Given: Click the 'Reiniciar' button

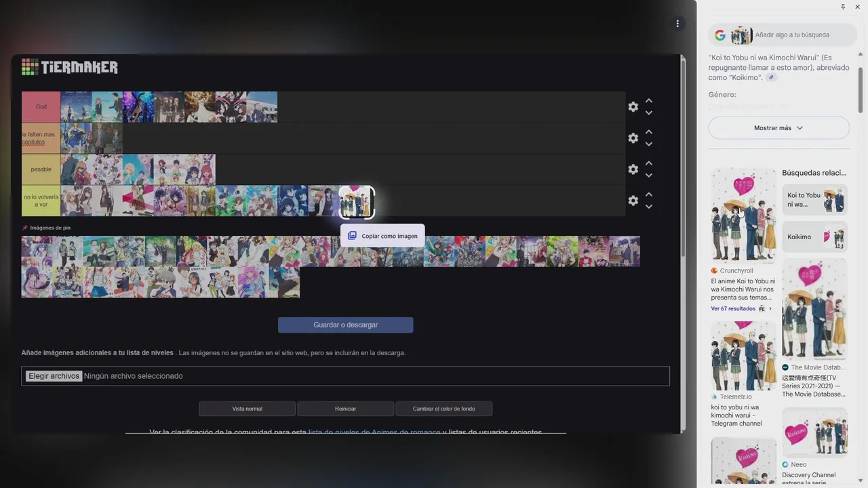Looking at the screenshot, I should [x=345, y=409].
